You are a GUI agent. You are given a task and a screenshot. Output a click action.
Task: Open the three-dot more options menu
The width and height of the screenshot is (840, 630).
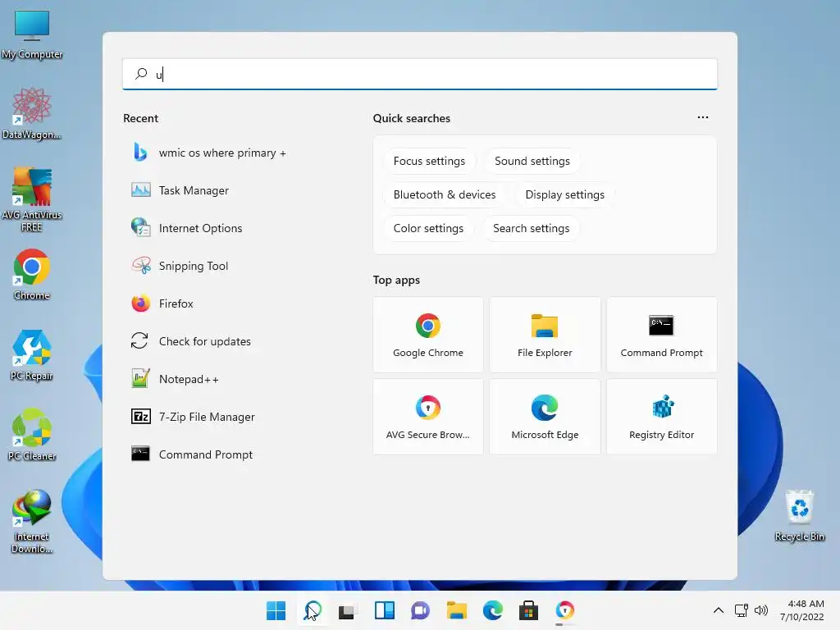coord(703,117)
